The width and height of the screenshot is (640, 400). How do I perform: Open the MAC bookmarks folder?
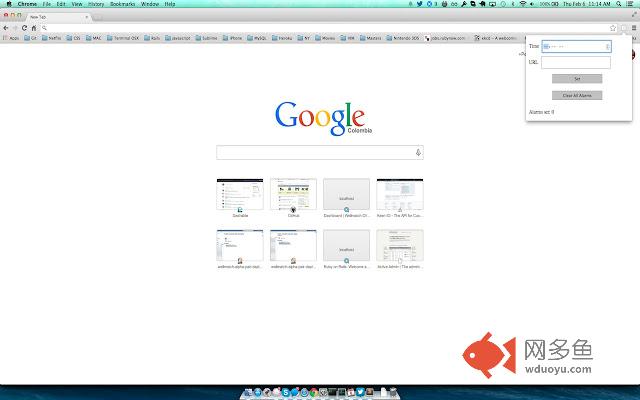[93, 38]
